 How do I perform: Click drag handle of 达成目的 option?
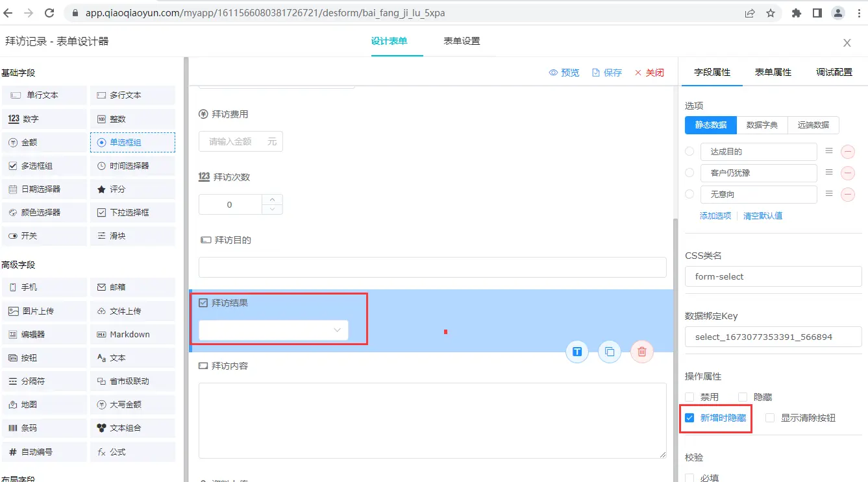(x=828, y=151)
